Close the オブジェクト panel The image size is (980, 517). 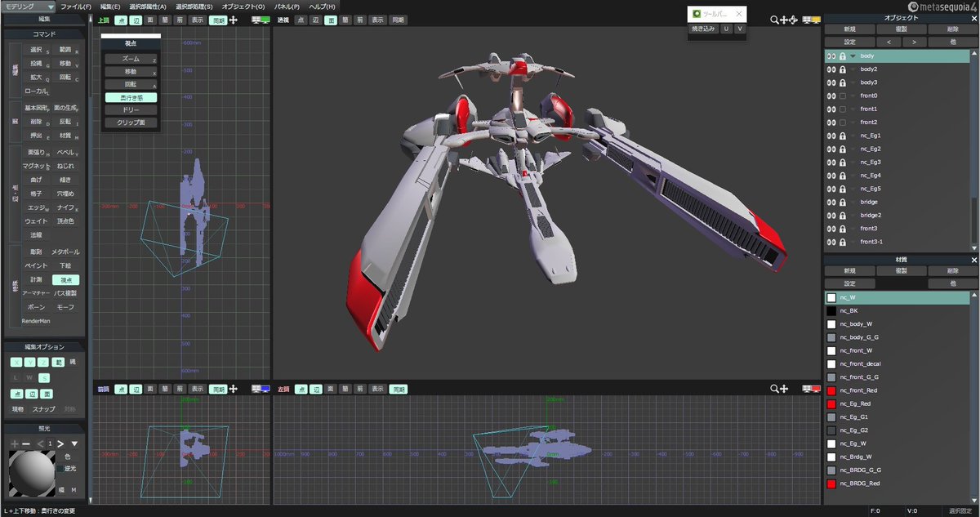click(x=973, y=17)
